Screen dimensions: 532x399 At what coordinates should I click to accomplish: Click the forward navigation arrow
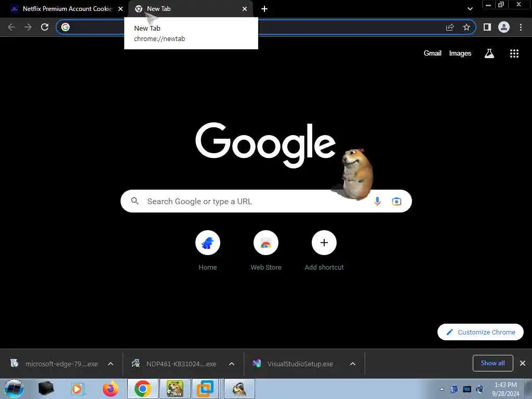pos(28,27)
